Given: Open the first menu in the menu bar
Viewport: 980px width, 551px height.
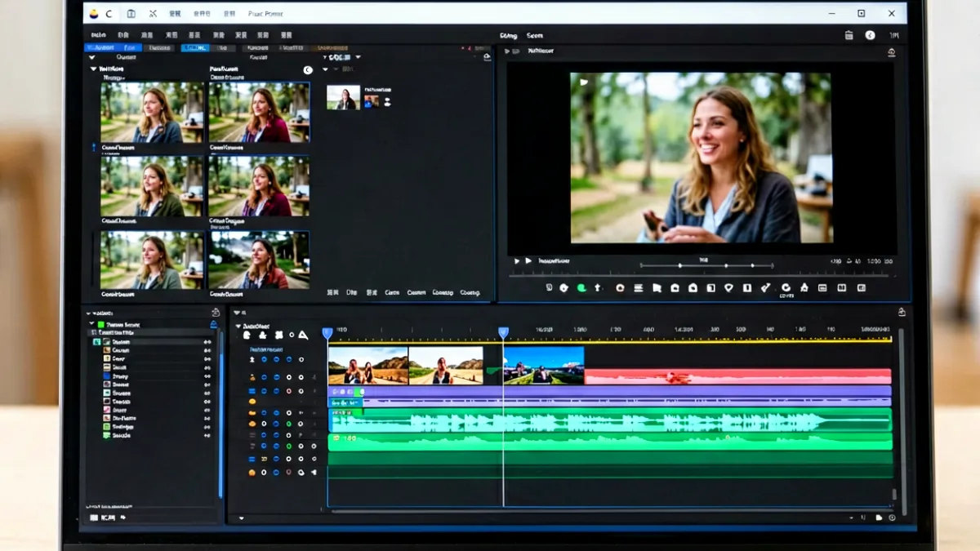Looking at the screenshot, I should coord(99,35).
